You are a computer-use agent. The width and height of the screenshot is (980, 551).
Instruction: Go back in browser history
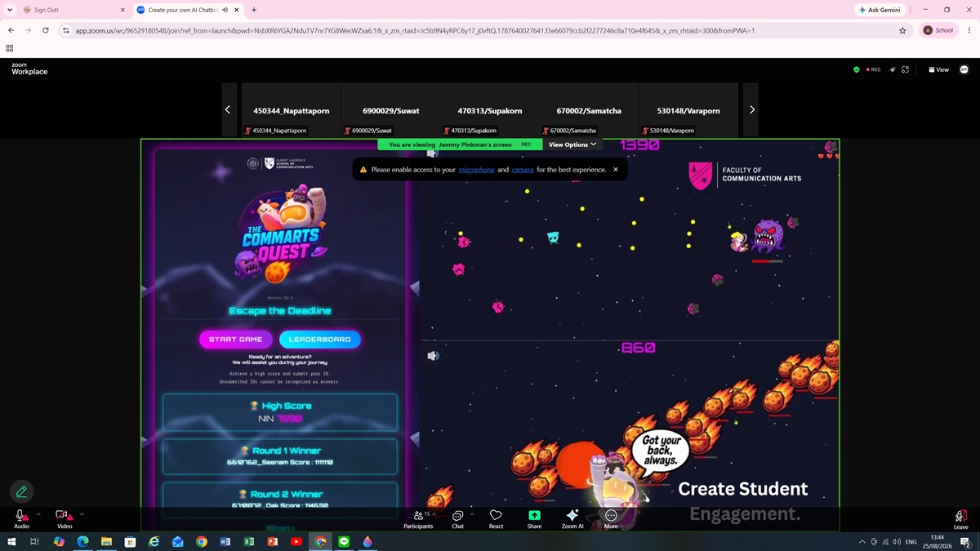coord(11,30)
